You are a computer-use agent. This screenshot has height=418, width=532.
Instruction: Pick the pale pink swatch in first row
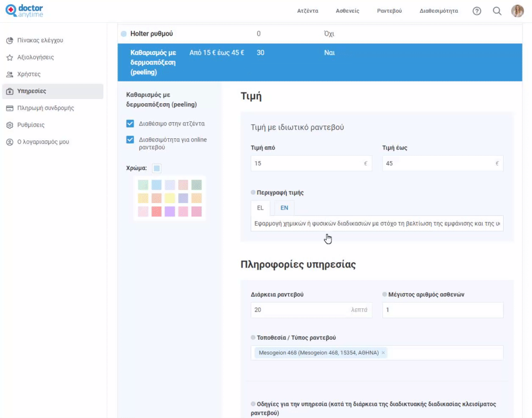183,185
